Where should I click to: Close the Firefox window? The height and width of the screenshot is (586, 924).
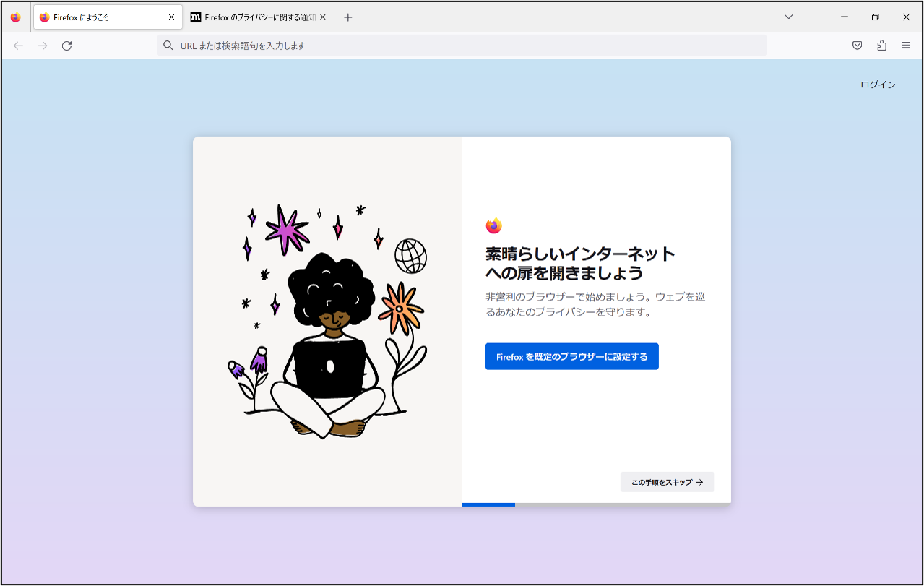[x=906, y=17]
